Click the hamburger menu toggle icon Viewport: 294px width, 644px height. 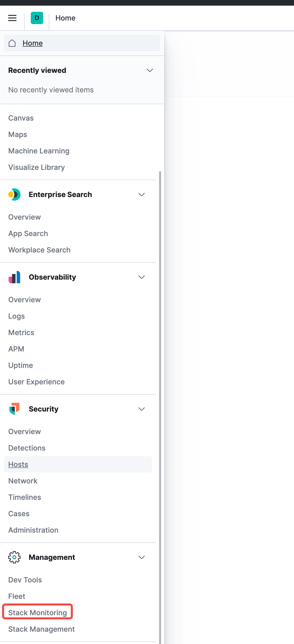pyautogui.click(x=12, y=18)
